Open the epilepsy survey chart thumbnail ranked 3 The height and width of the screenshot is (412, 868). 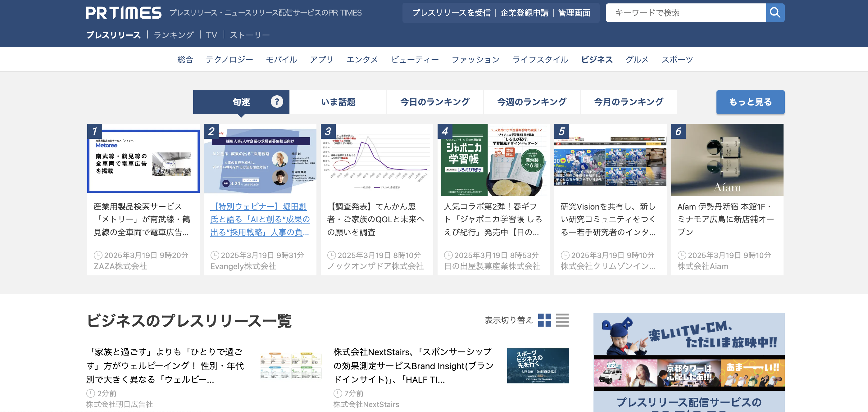tap(377, 160)
